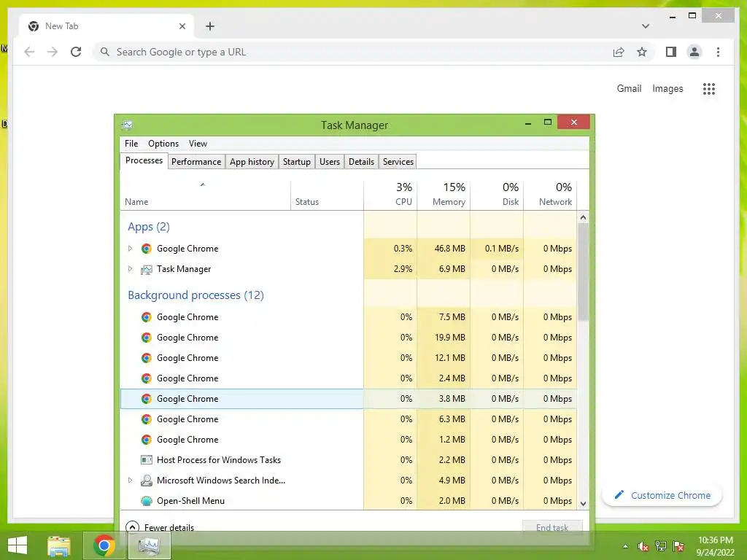This screenshot has height=560, width=747.
Task: Switch to the Startup tab
Action: 297,162
